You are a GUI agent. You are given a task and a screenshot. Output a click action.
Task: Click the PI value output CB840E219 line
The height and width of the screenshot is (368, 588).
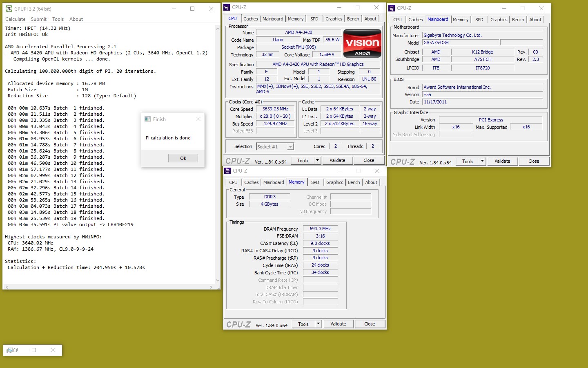[x=71, y=224]
